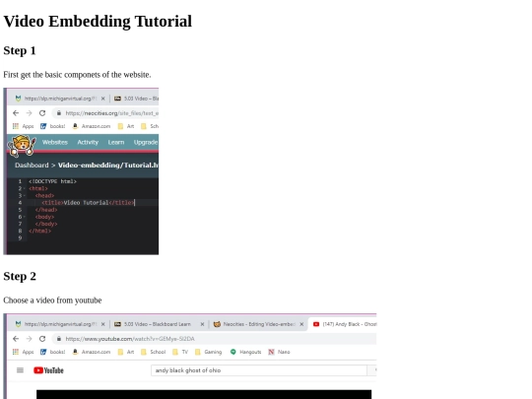Viewport: 532px width, 399px height.
Task: Open the Gaming bookmark folder
Action: coord(208,352)
